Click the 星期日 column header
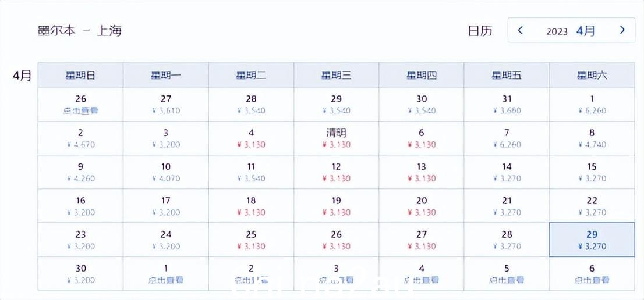Image resolution: width=644 pixels, height=300 pixels. (80, 75)
